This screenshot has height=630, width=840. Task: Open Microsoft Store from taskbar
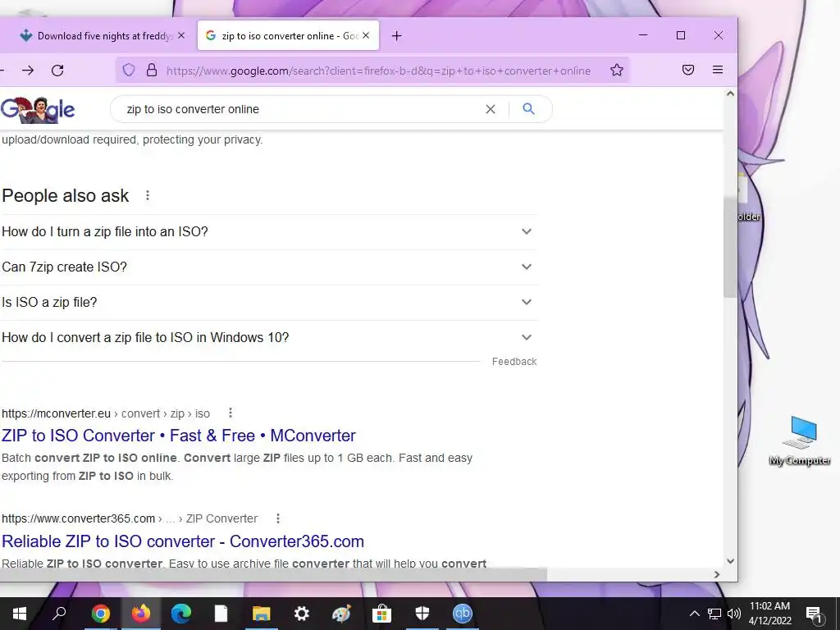(382, 614)
